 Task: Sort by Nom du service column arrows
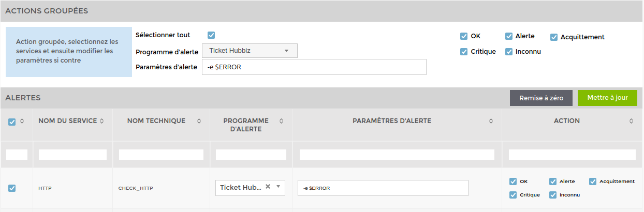[102, 121]
